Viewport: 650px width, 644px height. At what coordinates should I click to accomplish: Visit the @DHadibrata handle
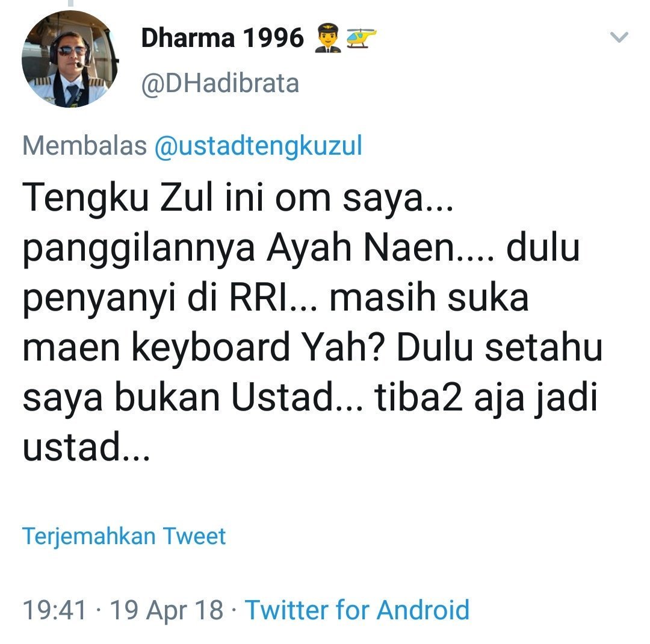[x=220, y=83]
